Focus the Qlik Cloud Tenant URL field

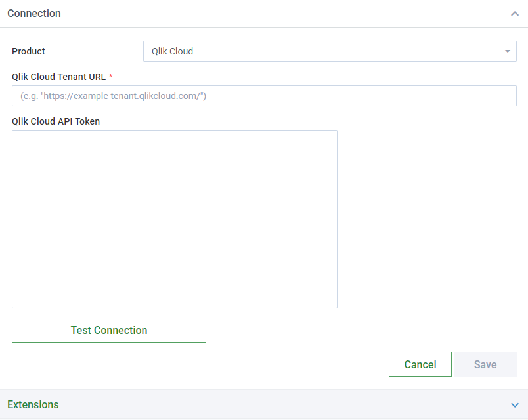[264, 96]
